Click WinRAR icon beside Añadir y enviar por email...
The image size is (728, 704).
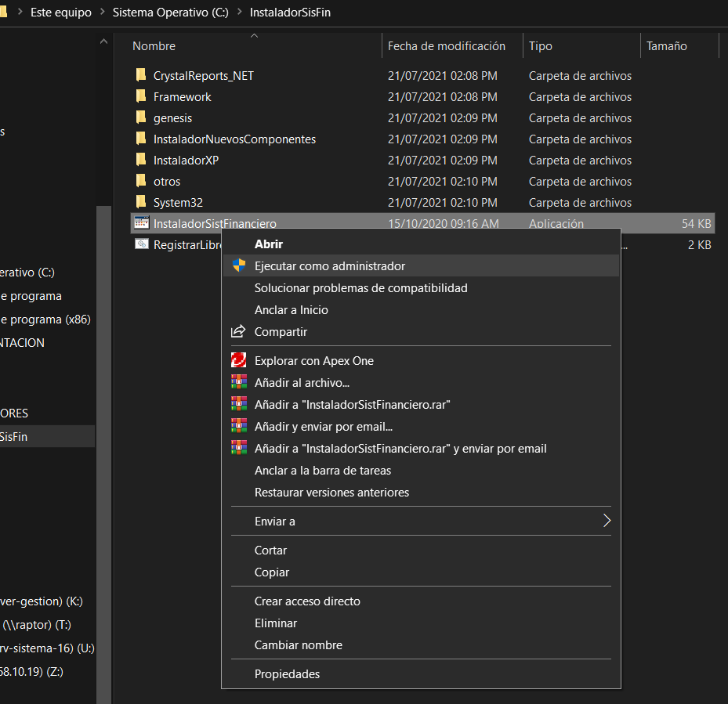tap(239, 425)
